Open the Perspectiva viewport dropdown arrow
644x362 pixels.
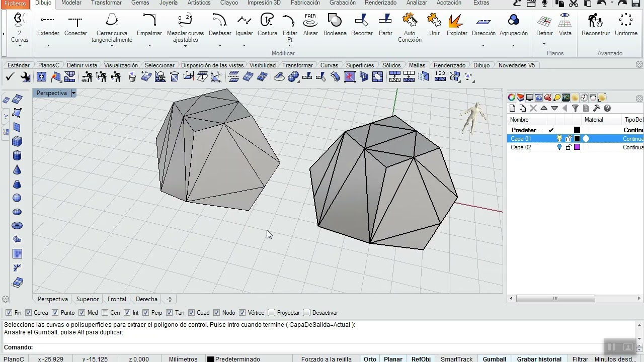point(73,93)
